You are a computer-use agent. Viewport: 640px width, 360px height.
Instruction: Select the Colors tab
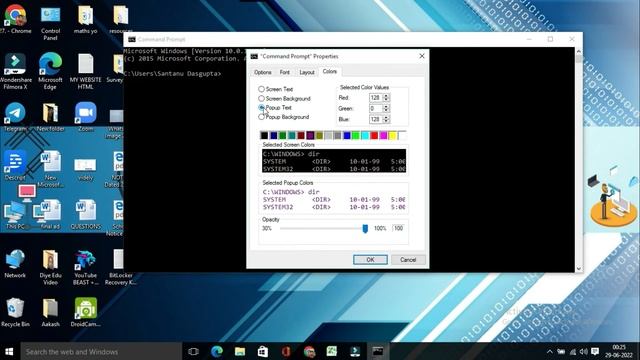coord(330,71)
